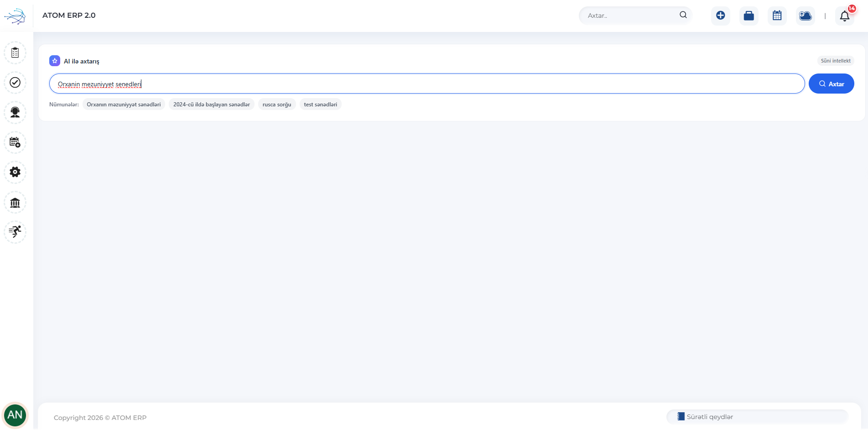Click the ATOM ERP 2.0 title
The image size is (868, 430).
(69, 15)
